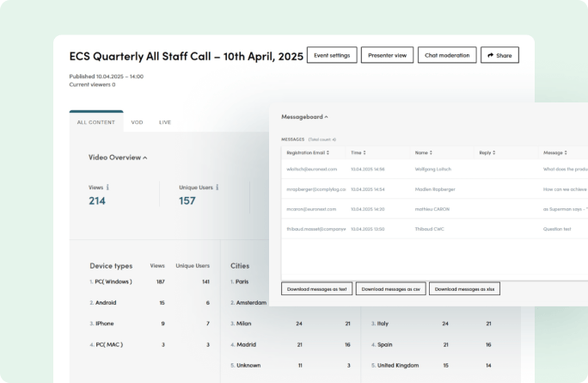588x383 pixels.
Task: Click the 'Question test' message cell
Action: [x=557, y=229]
